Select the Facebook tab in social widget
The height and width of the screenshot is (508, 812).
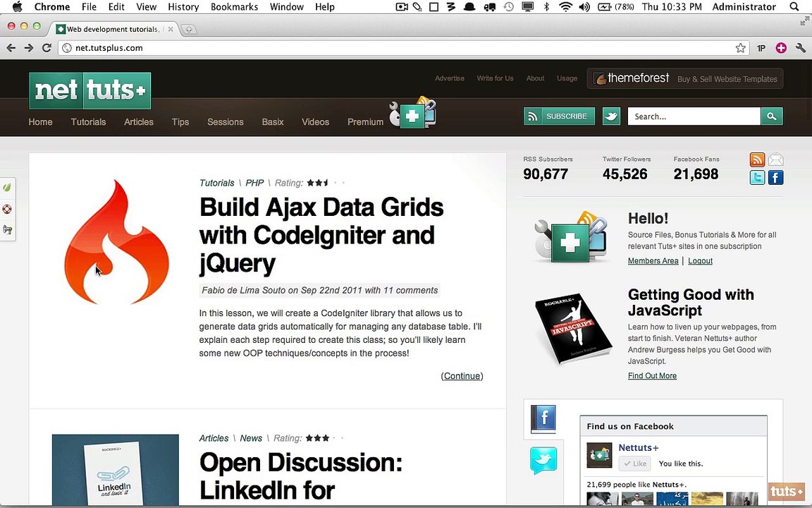pyautogui.click(x=543, y=419)
